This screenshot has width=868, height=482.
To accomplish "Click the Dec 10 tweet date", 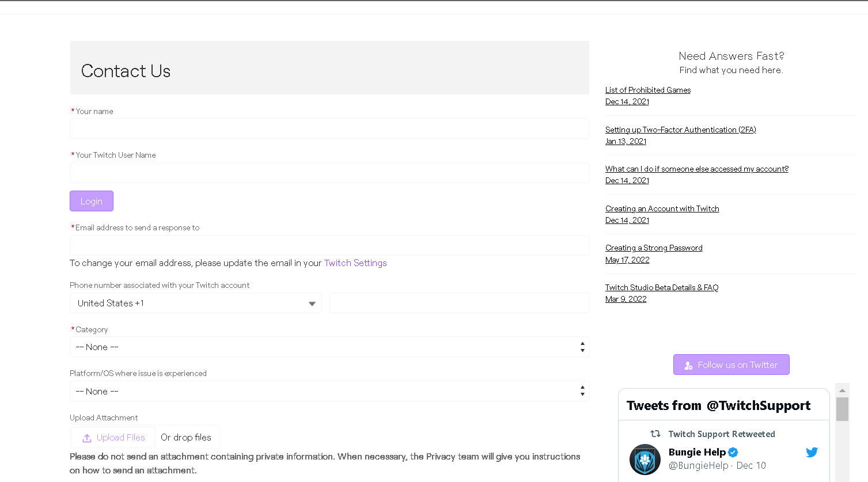I will (751, 465).
